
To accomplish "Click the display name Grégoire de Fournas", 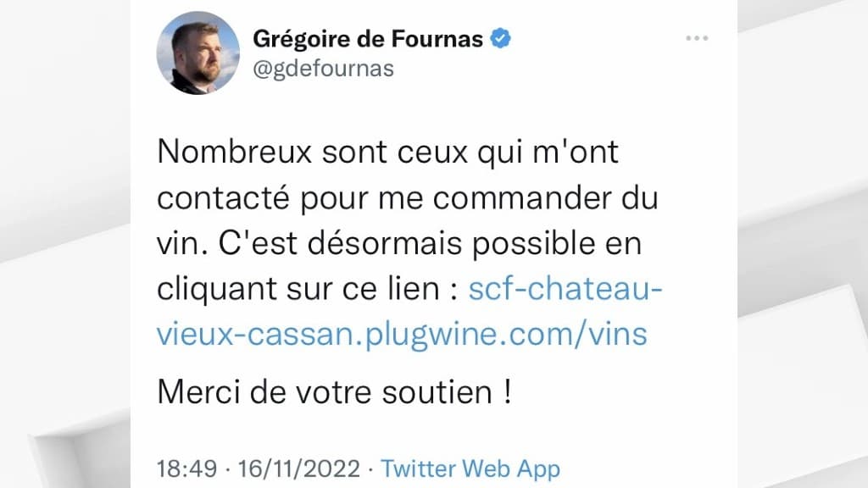I will point(369,39).
